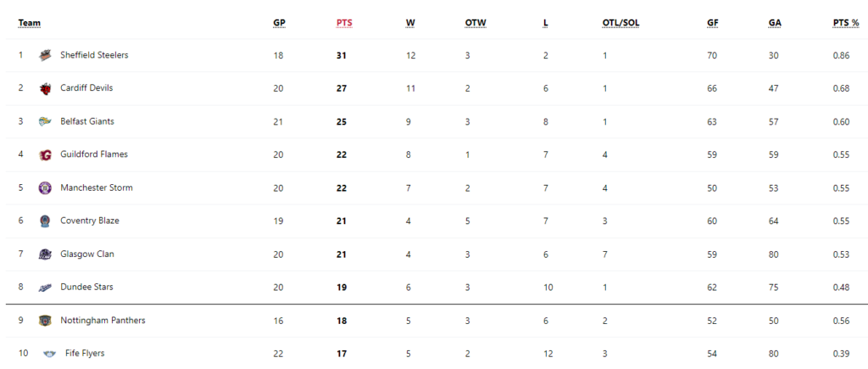The height and width of the screenshot is (369, 868).
Task: Click the Nottingham Panthers team logo
Action: pos(45,321)
